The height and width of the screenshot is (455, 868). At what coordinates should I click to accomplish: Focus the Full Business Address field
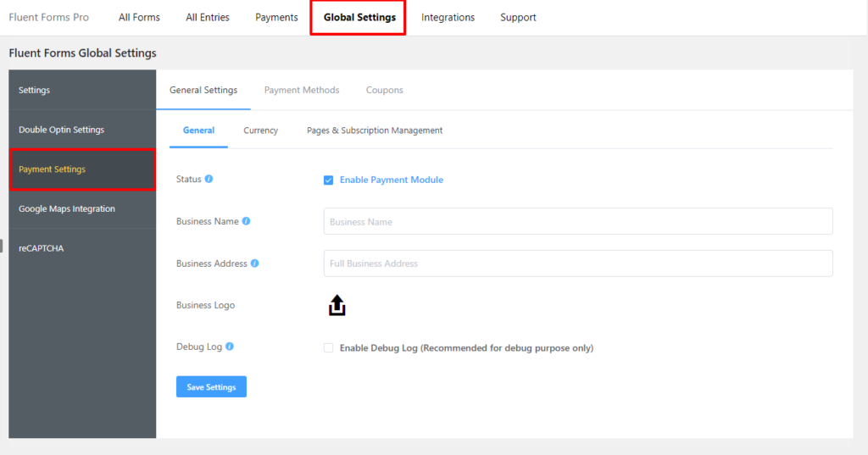click(x=578, y=264)
